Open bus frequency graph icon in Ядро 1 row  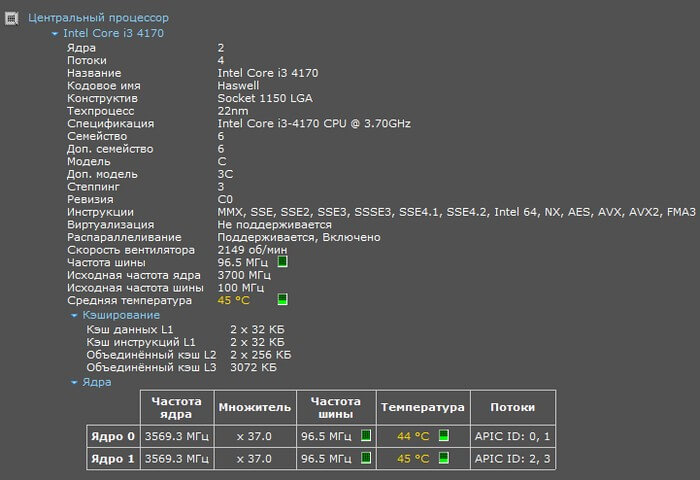[x=366, y=458]
